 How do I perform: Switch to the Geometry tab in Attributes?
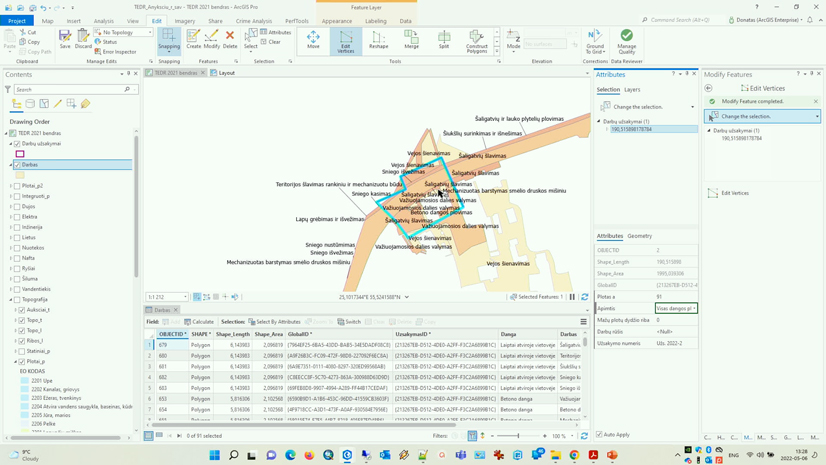click(640, 236)
